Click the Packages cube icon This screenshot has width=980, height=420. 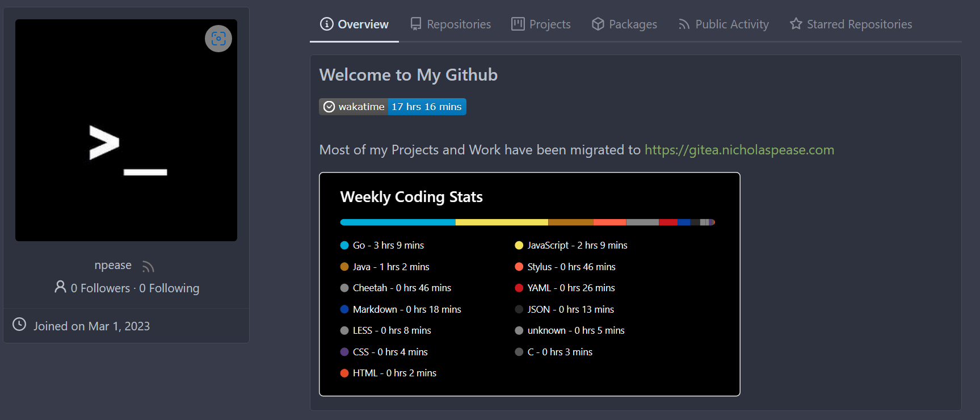(598, 24)
